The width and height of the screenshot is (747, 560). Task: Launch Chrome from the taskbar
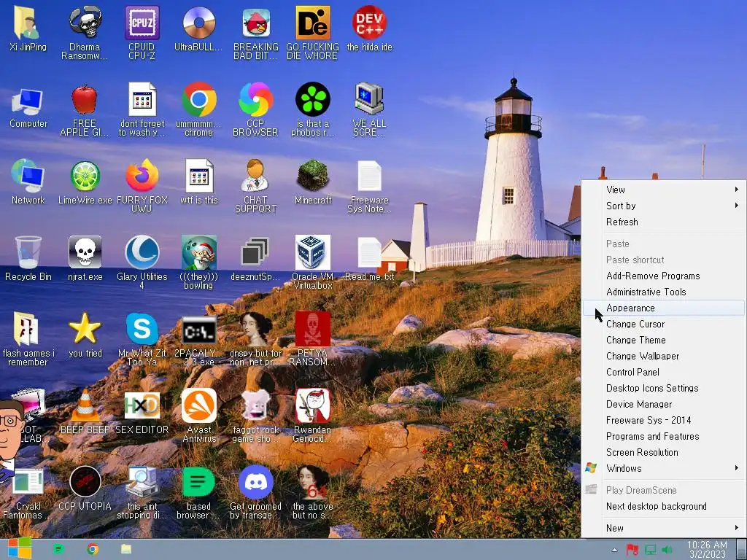click(x=93, y=550)
